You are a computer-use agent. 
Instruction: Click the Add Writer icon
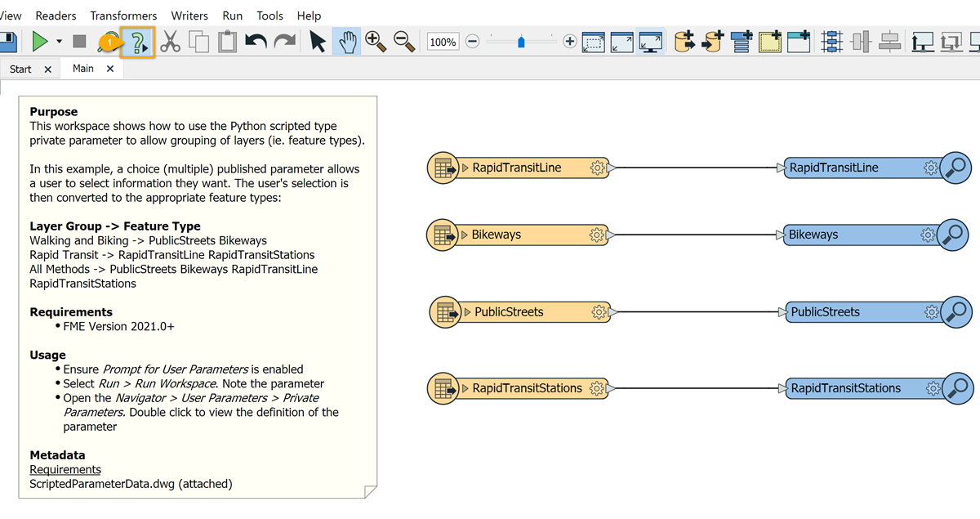[x=714, y=42]
